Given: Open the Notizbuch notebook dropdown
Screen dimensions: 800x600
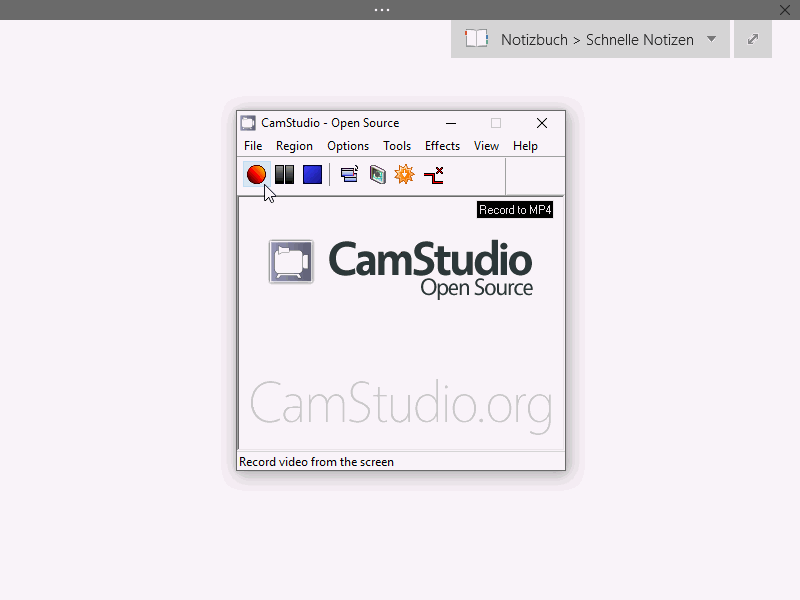Looking at the screenshot, I should pos(591,39).
